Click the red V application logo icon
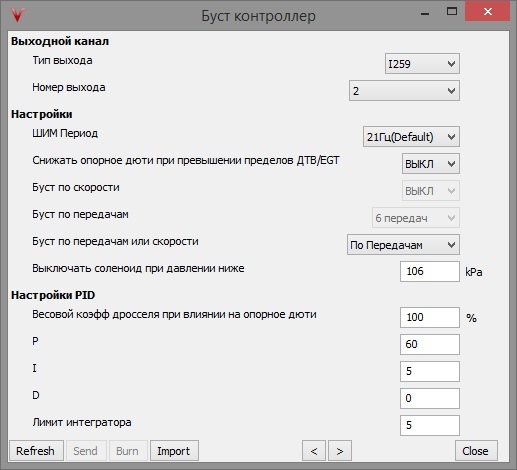Viewport: 517px width, 470px height. point(18,15)
